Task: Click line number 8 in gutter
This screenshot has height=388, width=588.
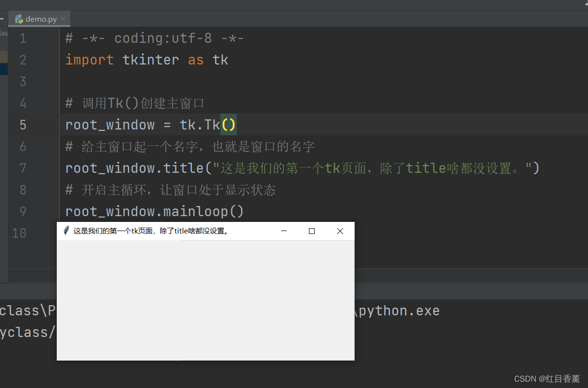Action: [x=23, y=190]
